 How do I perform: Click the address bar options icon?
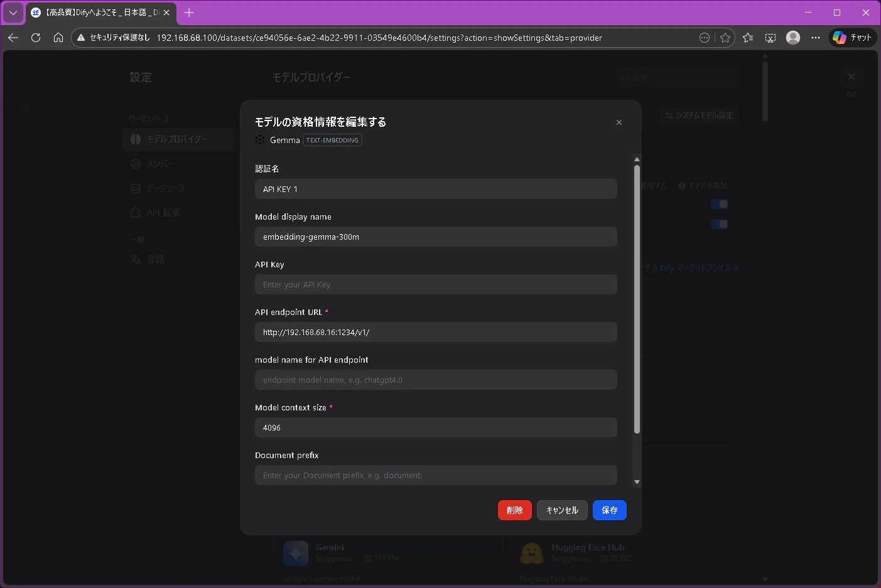tap(705, 38)
